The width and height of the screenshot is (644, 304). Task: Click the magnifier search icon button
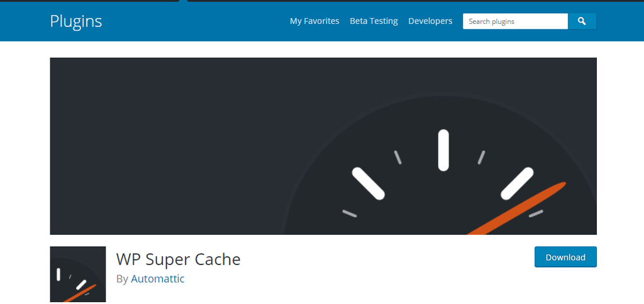point(582,21)
